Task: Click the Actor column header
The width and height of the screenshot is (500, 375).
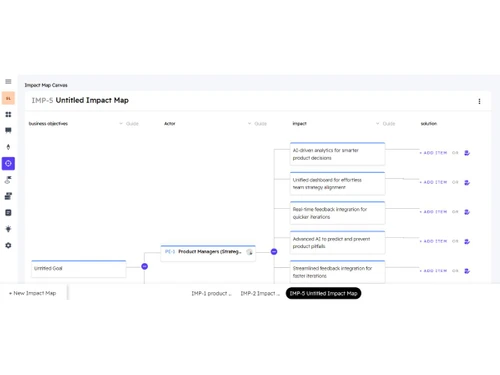Action: pyautogui.click(x=169, y=124)
